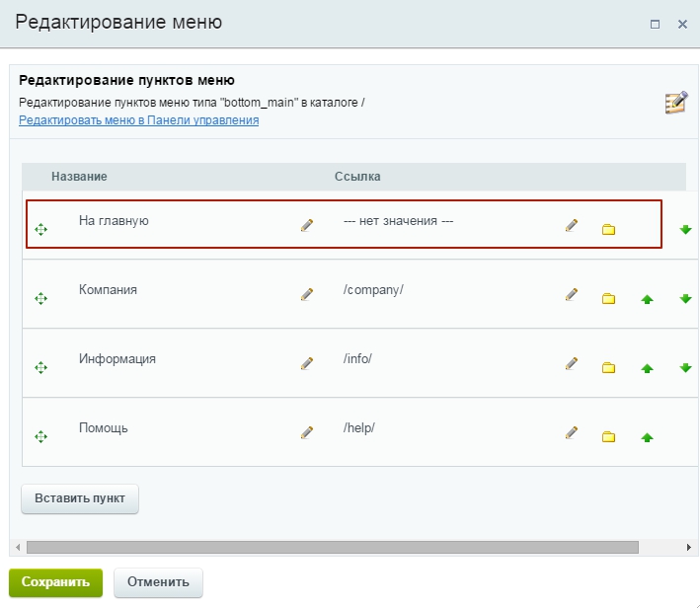The width and height of the screenshot is (700, 609).
Task: Open folder browser for /info/ link
Action: [608, 368]
